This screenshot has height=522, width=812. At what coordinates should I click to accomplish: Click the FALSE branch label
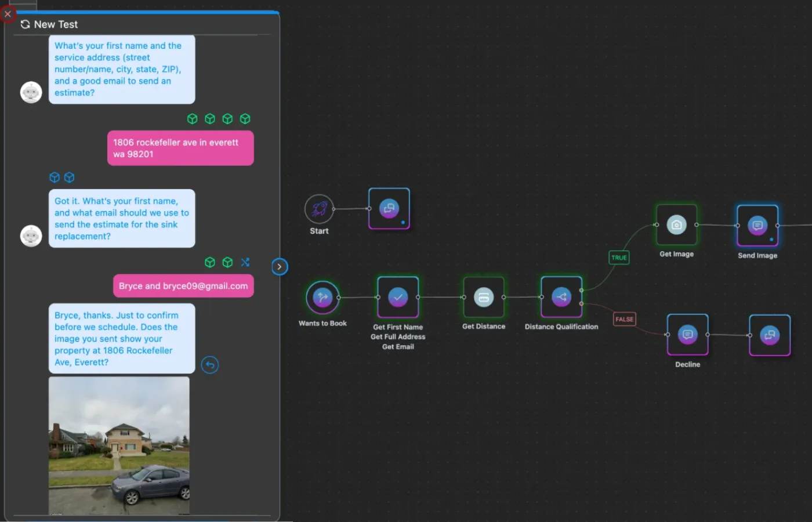click(625, 319)
